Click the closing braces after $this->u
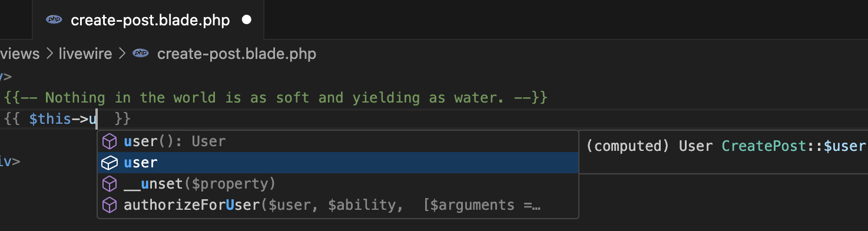This screenshot has width=868, height=231. [123, 119]
